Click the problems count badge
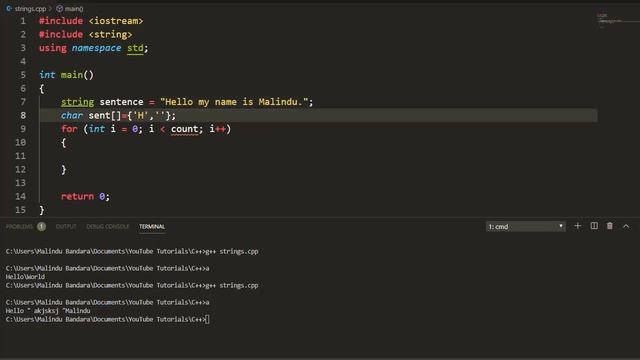The height and width of the screenshot is (360, 640). 41,227
